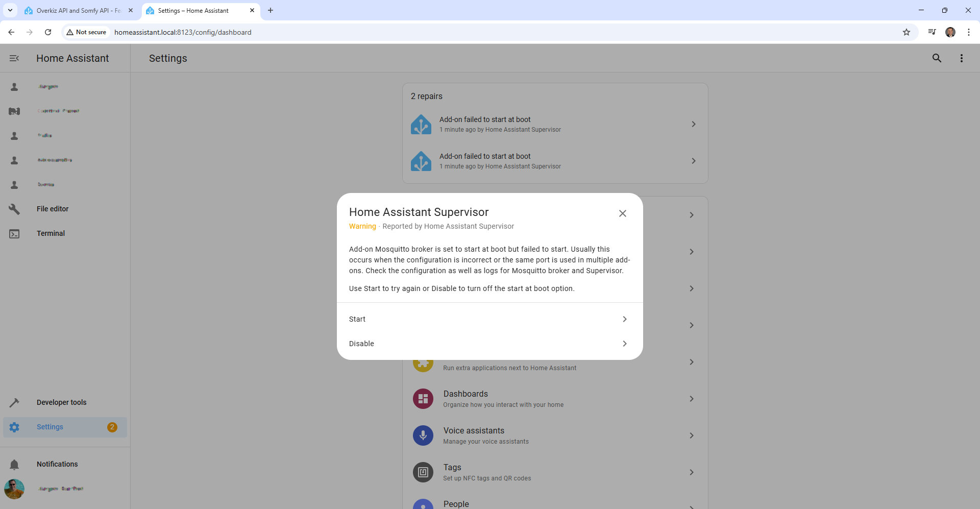980x509 pixels.
Task: Switch to the Overkiz API and Somfy API tab
Action: pyautogui.click(x=79, y=10)
